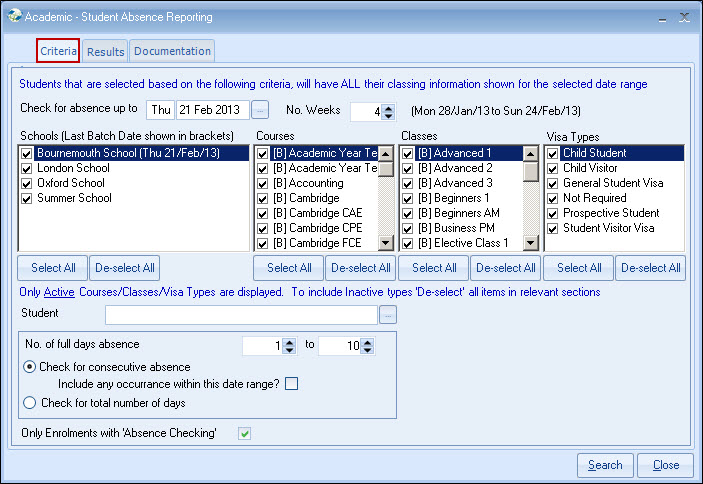This screenshot has height=484, width=703.
Task: Click the Search button
Action: (605, 465)
